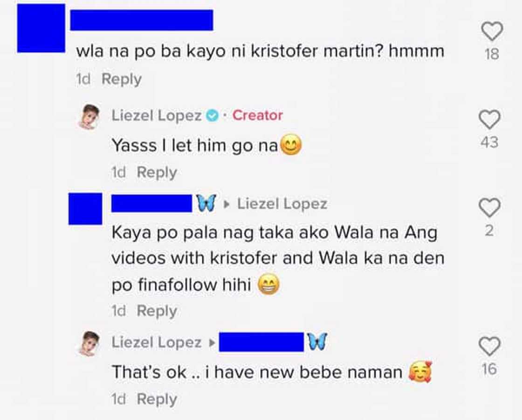Click the butterfly emoji in the last reply header
This screenshot has height=420, width=522.
pos(317,342)
